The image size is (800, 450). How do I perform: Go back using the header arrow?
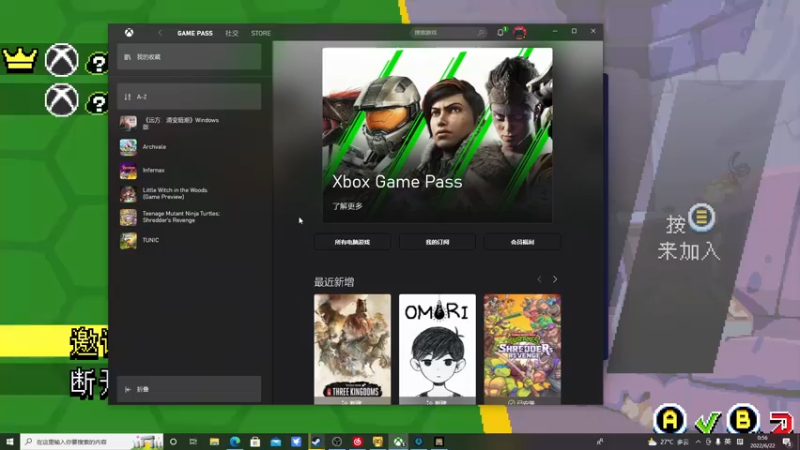160,33
